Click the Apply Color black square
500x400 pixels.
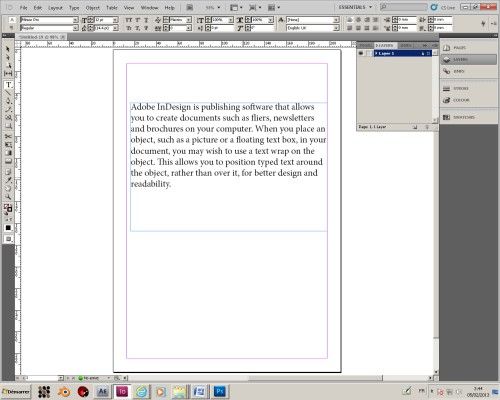tap(8, 228)
